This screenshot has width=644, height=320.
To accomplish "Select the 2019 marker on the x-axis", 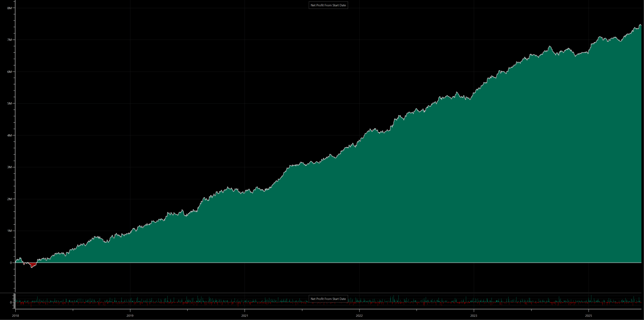I will (x=130, y=316).
